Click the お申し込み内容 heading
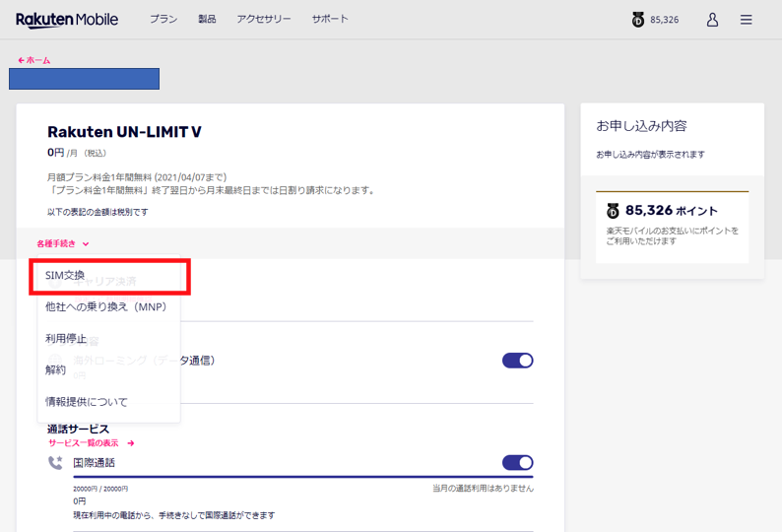782x532 pixels. coord(641,126)
